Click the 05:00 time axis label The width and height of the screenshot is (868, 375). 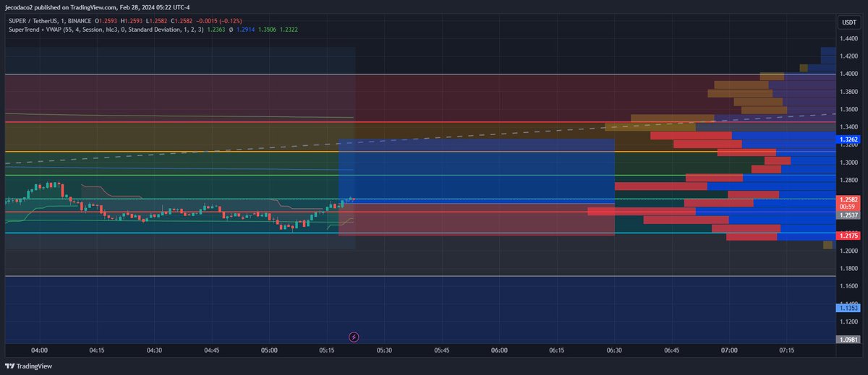coord(269,350)
